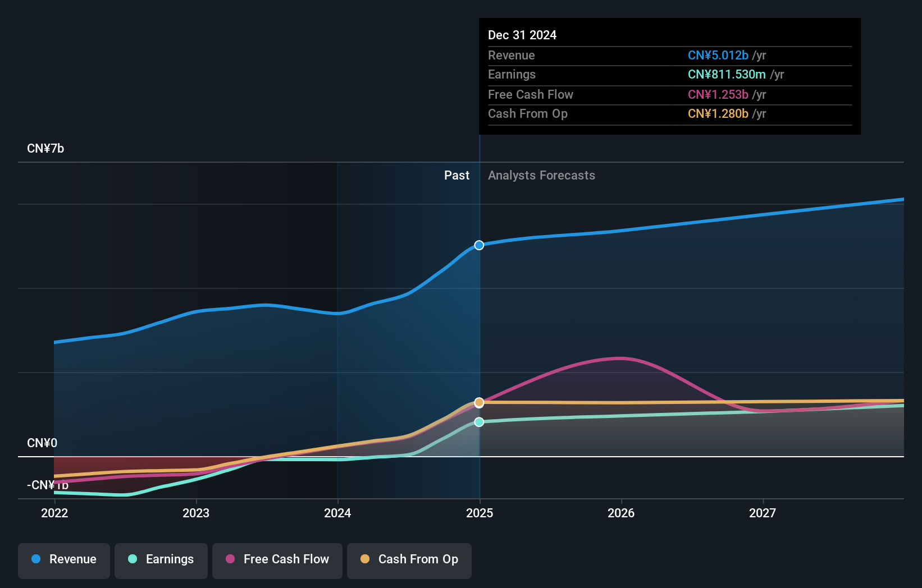Click the 2026 x-axis label
The height and width of the screenshot is (588, 922).
click(621, 513)
